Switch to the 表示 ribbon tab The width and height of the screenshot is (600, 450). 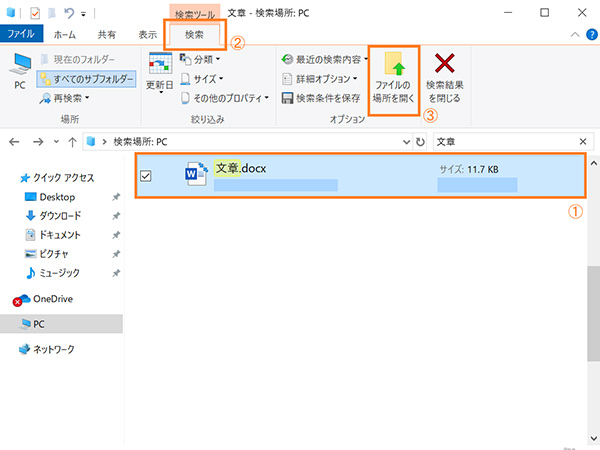point(148,35)
